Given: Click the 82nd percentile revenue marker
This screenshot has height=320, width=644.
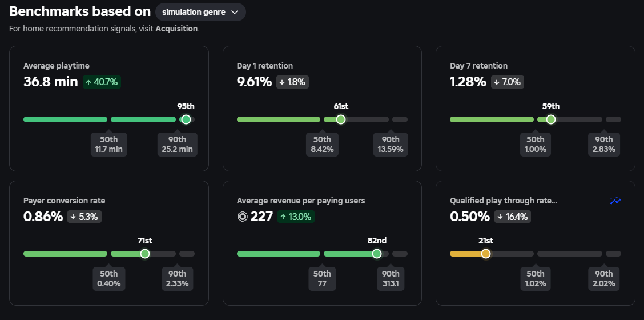Looking at the screenshot, I should point(377,254).
